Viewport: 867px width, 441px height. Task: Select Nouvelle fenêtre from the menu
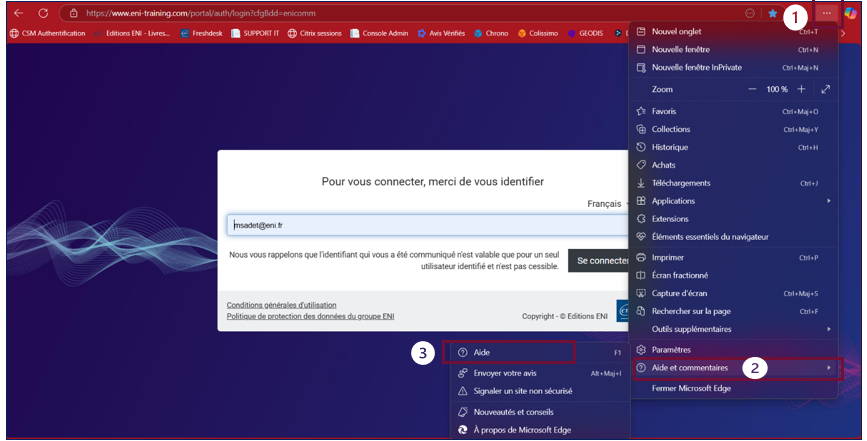click(733, 50)
